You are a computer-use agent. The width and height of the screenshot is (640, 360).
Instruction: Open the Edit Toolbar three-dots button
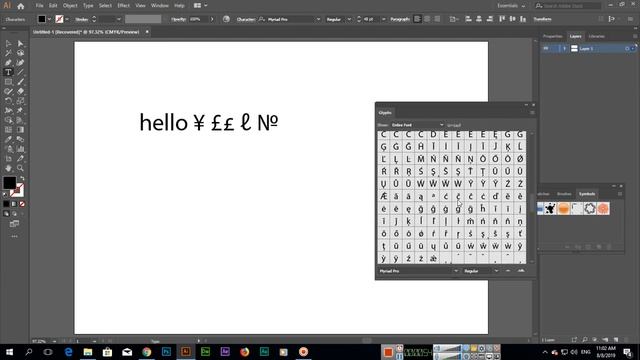coord(15,236)
